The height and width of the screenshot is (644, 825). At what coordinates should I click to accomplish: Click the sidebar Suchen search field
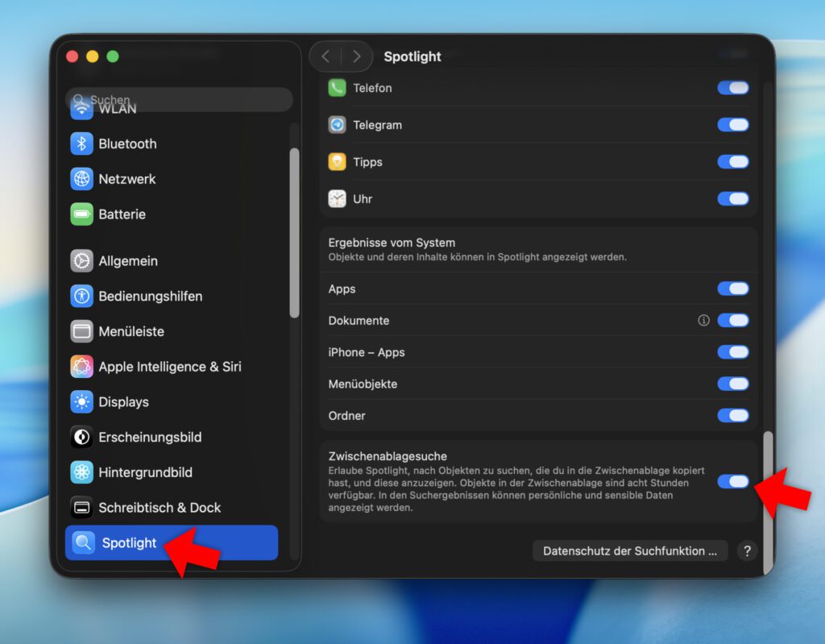179,100
